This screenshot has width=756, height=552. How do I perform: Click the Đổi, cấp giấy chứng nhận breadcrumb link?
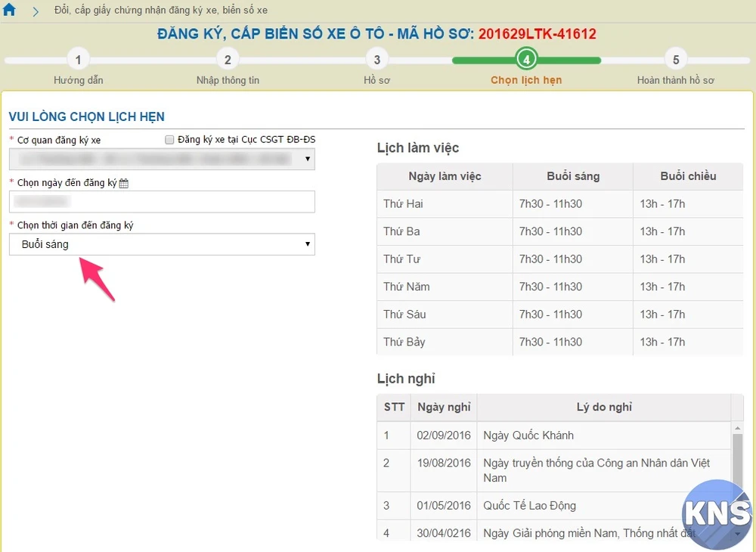(161, 11)
